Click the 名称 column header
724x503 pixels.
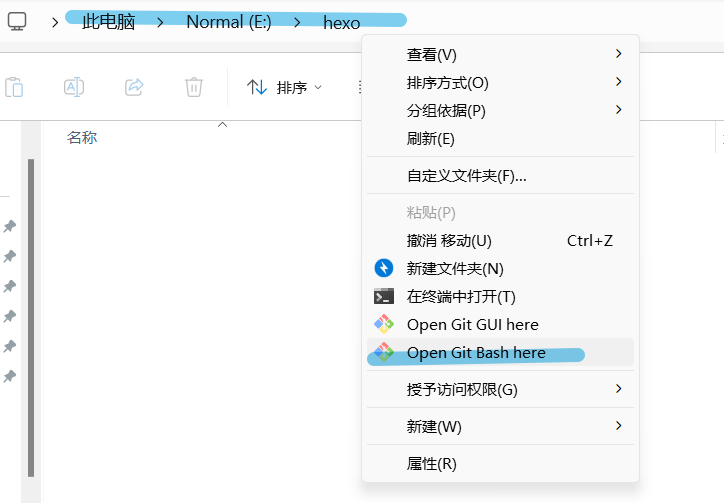click(82, 138)
